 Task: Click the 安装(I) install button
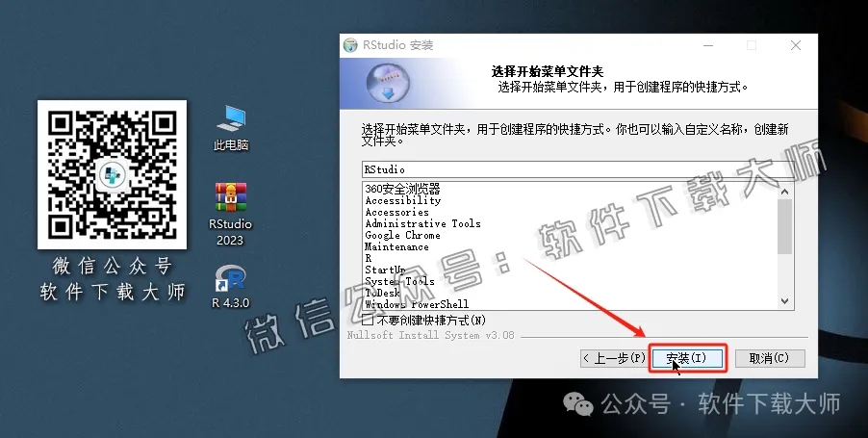click(x=687, y=358)
